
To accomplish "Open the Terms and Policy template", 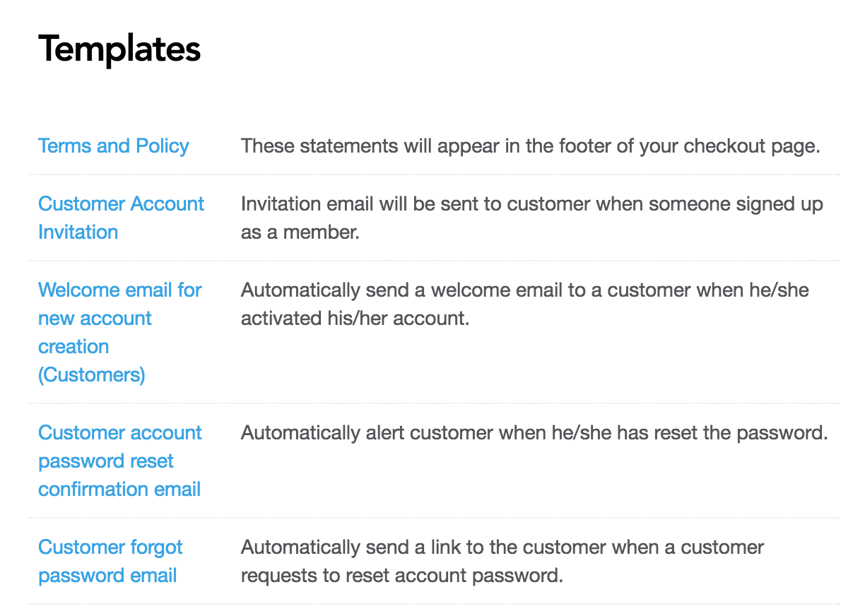I will pyautogui.click(x=113, y=146).
